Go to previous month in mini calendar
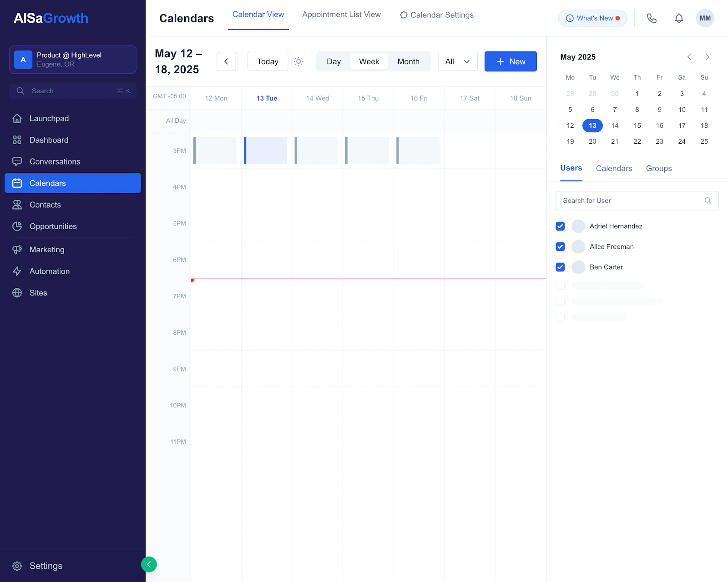Viewport: 728px width, 582px height. (689, 57)
